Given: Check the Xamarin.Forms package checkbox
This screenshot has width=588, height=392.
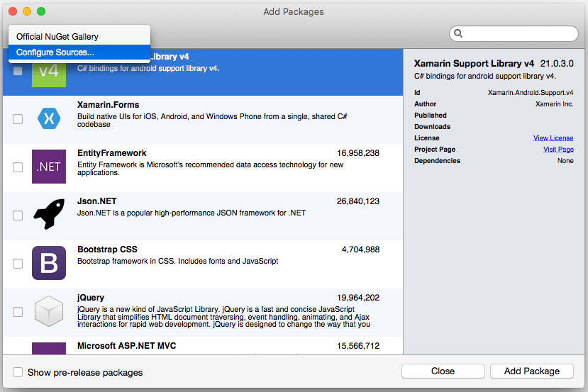Looking at the screenshot, I should (x=18, y=119).
